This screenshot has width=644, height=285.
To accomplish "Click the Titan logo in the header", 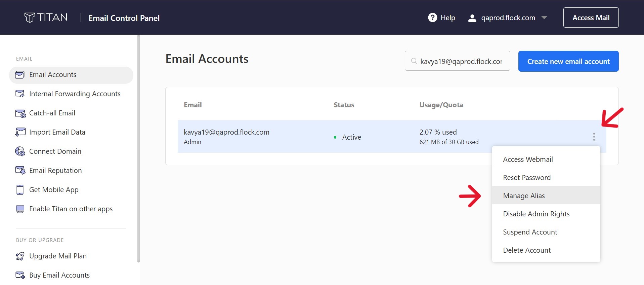I will [x=46, y=17].
